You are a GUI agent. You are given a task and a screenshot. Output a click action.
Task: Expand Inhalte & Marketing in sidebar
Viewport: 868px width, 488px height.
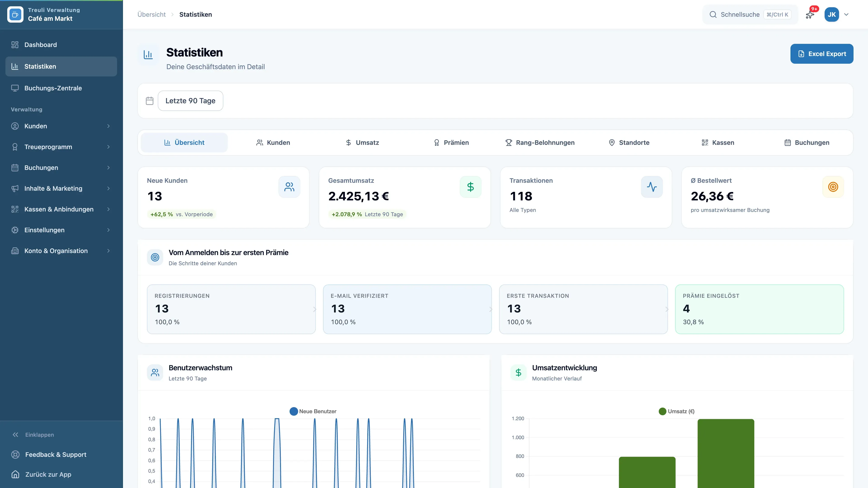(61, 189)
